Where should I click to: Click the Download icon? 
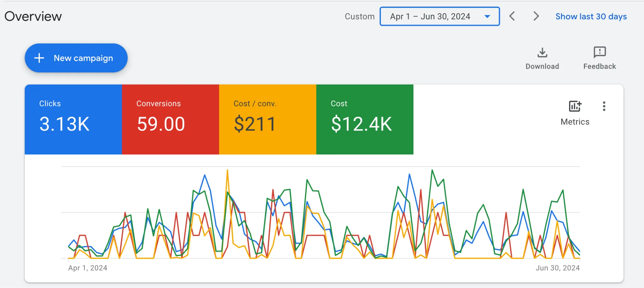tap(542, 53)
